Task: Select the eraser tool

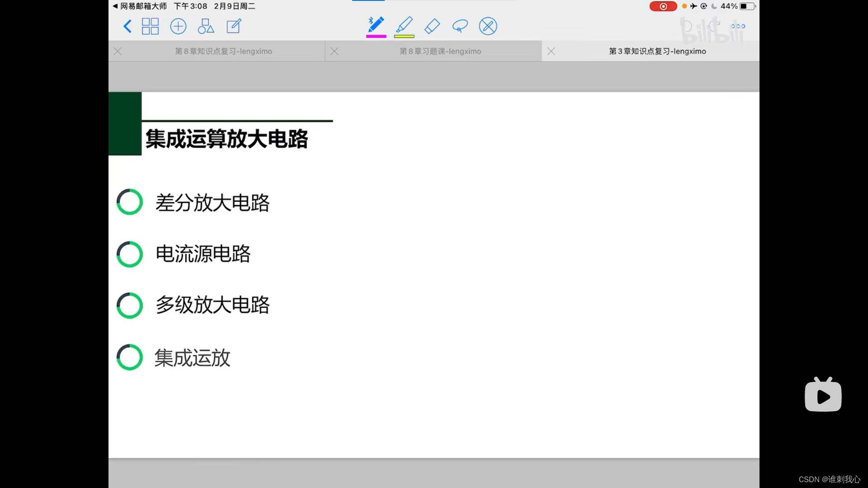Action: pyautogui.click(x=432, y=26)
